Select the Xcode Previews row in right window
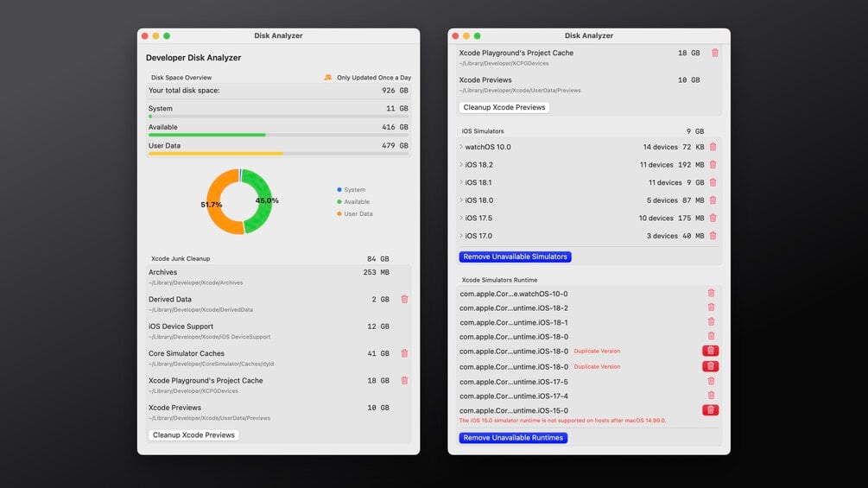868x488 pixels. 589,85
